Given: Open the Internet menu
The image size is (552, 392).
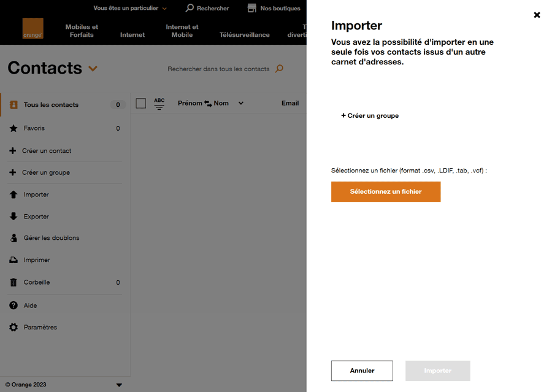Looking at the screenshot, I should [x=132, y=34].
